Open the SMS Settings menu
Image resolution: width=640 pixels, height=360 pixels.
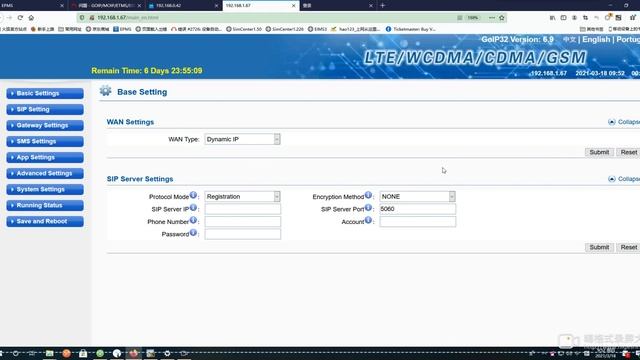coord(45,141)
